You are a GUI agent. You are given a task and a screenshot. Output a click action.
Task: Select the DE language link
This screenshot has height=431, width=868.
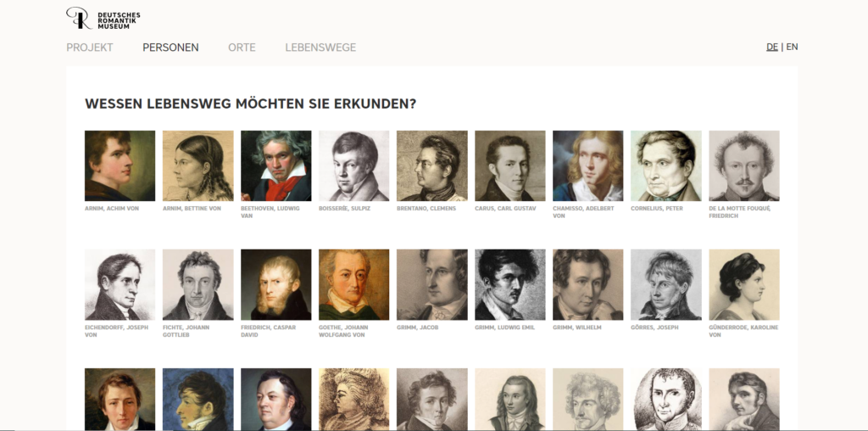[x=771, y=48]
